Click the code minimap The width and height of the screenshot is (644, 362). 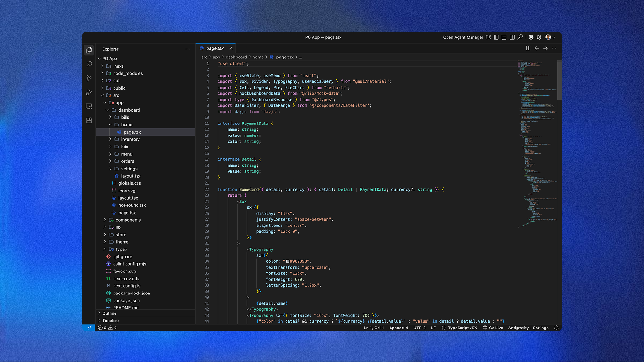pyautogui.click(x=537, y=144)
